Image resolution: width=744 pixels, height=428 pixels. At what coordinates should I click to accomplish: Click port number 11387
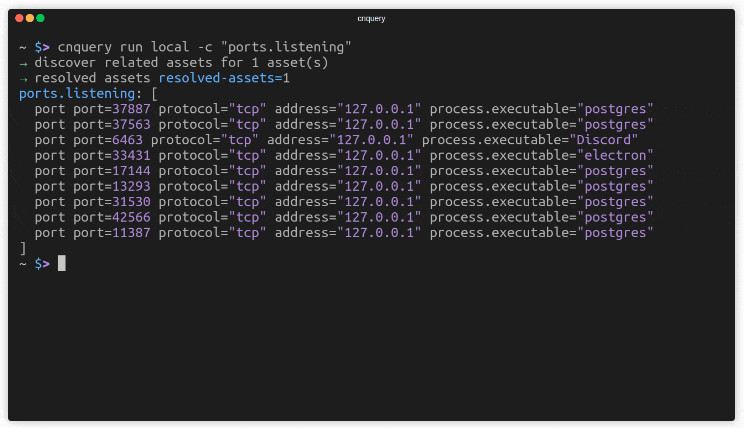[131, 233]
